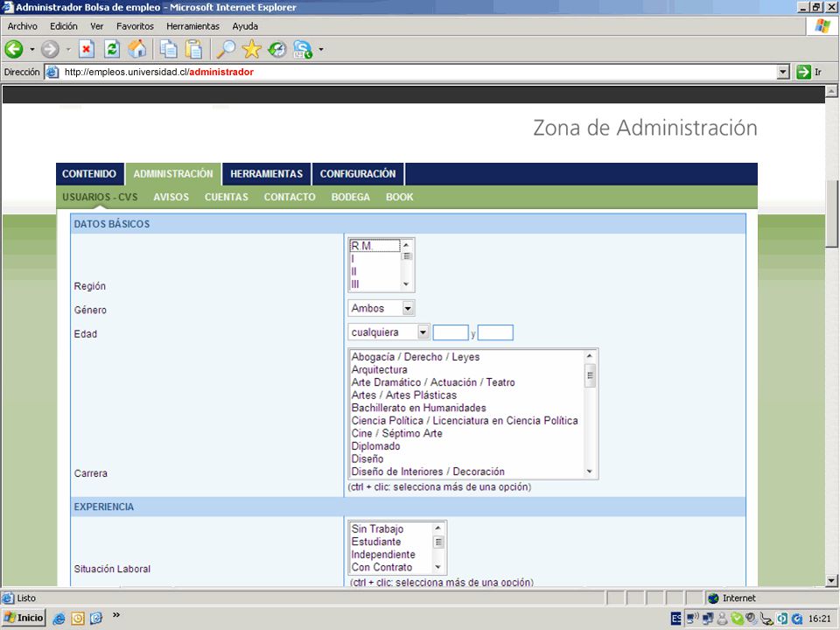The height and width of the screenshot is (630, 840).
Task: Select Bachillerato en Humanidades in Carrera list
Action: pyautogui.click(x=467, y=409)
